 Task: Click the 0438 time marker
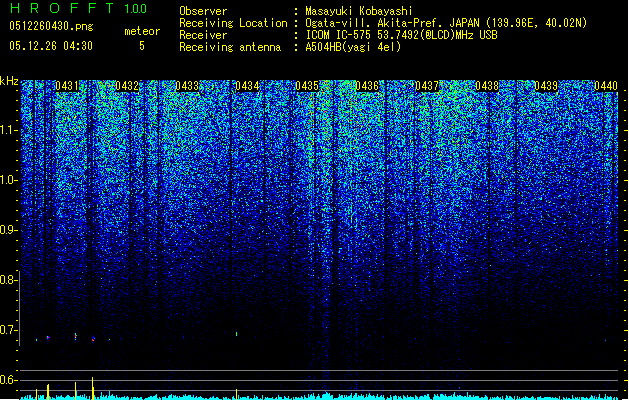(x=487, y=86)
